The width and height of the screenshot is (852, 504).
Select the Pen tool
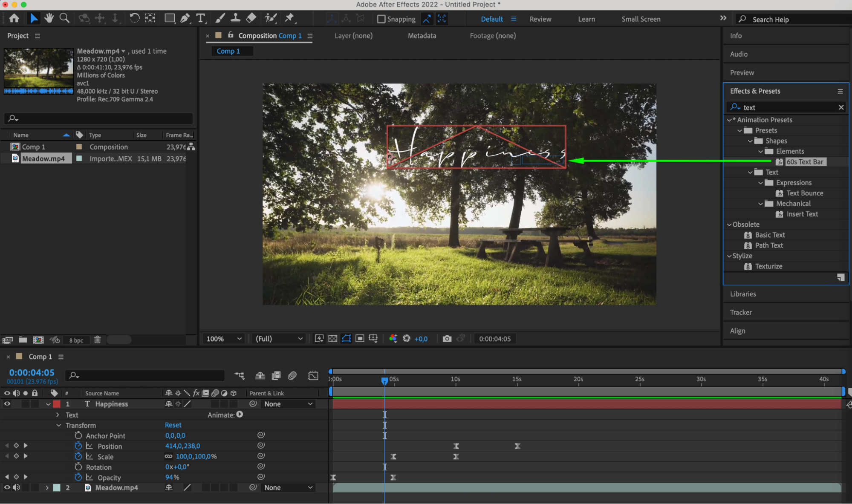pos(185,18)
